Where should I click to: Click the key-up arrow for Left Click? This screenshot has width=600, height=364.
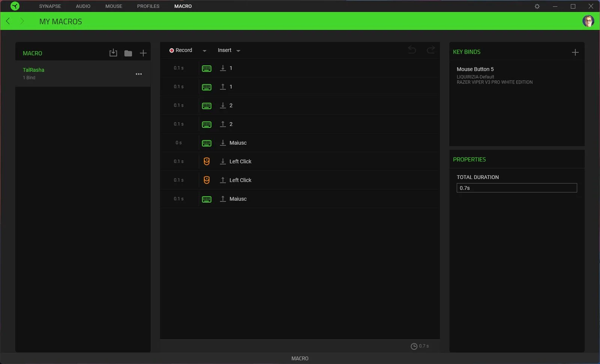223,180
